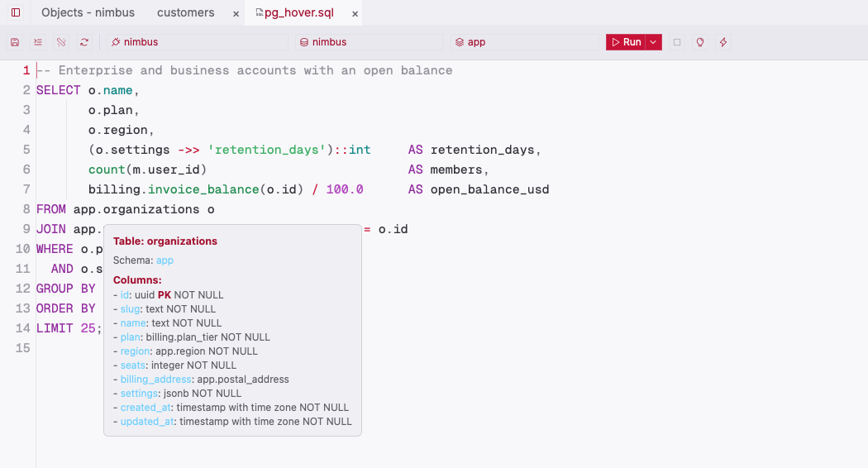Click 'LIMIT 25;' on line 14
The width and height of the screenshot is (868, 468).
coord(69,328)
